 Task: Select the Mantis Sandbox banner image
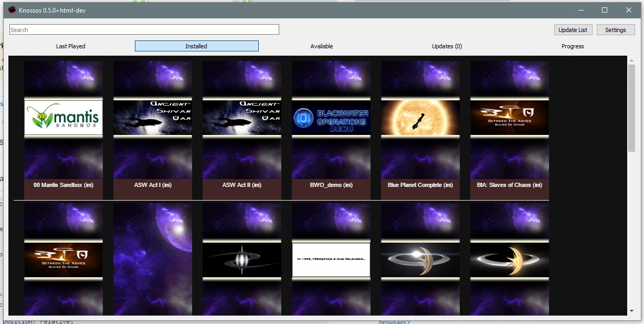pyautogui.click(x=64, y=118)
